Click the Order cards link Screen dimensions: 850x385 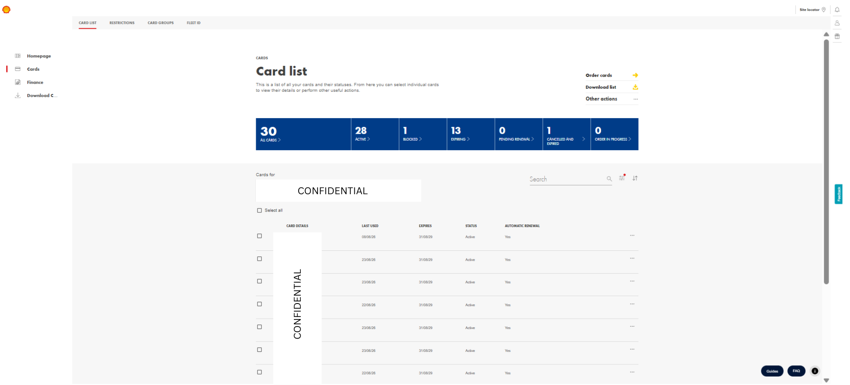click(598, 75)
